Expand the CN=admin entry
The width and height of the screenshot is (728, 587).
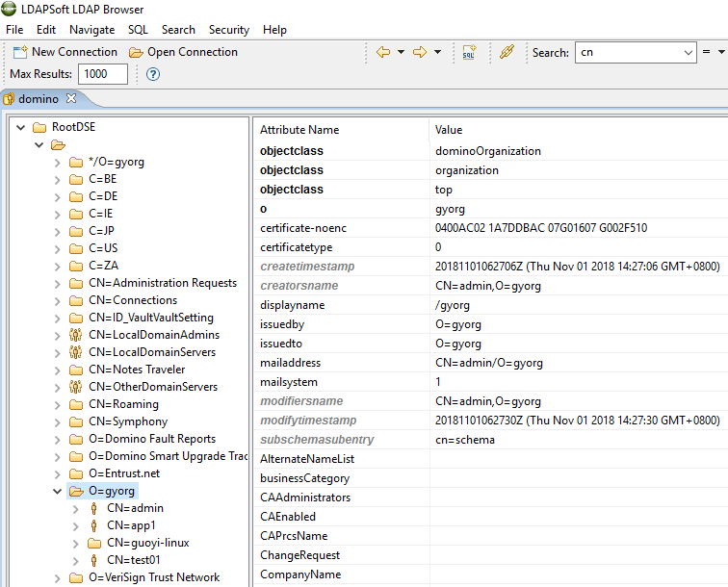point(76,509)
